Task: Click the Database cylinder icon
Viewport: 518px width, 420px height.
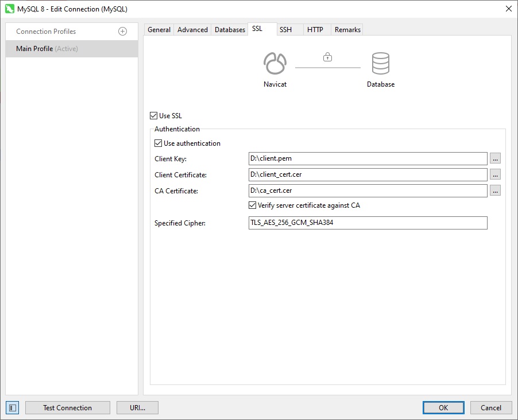Action: (x=381, y=63)
